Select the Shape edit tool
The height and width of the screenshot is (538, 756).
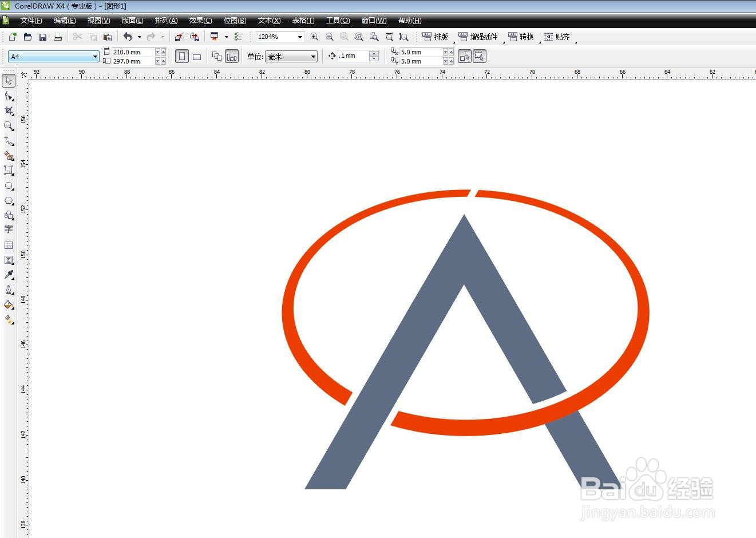point(9,96)
